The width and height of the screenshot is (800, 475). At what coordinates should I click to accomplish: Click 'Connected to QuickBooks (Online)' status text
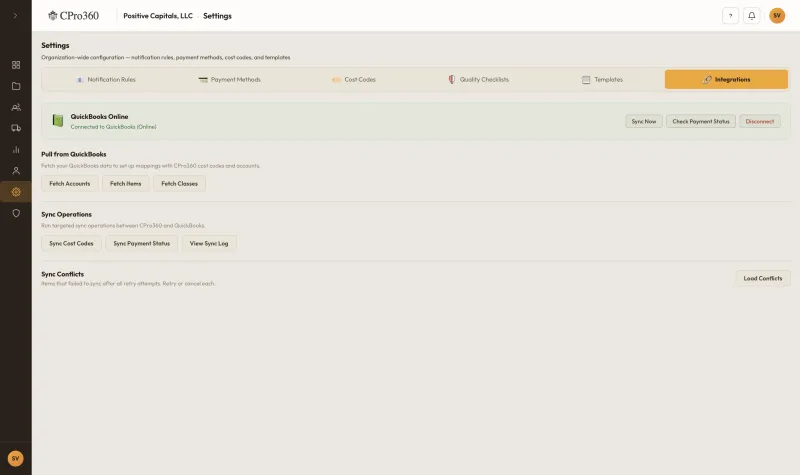coord(113,127)
